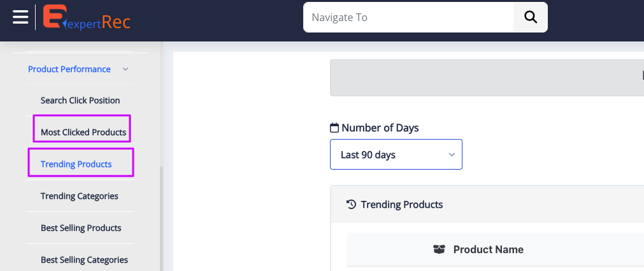Click the calendar icon by Number of Days

(x=334, y=128)
